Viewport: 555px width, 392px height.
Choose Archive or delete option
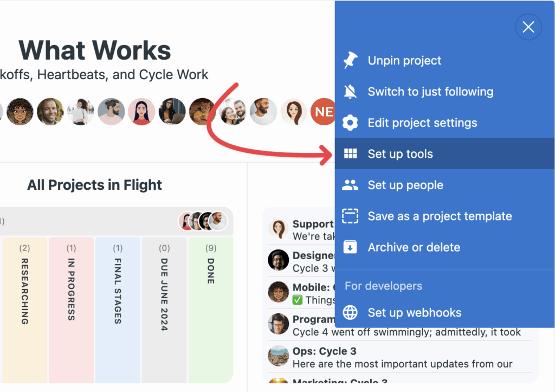click(414, 247)
